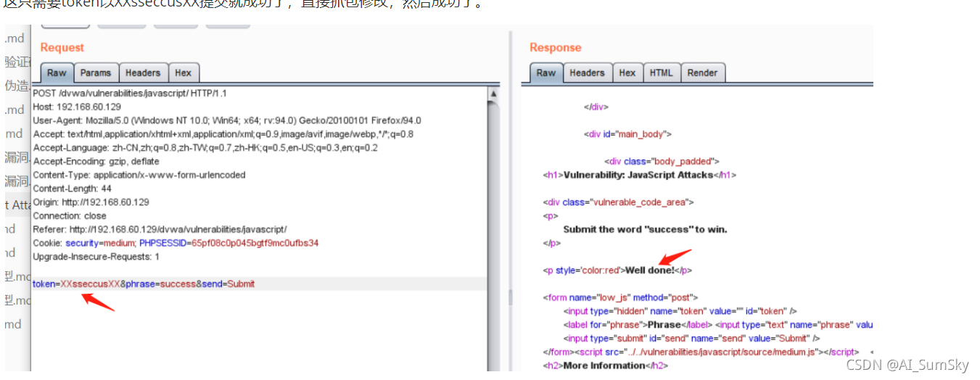The width and height of the screenshot is (980, 380).
Task: Click the Cookie header line with PHPSESSID
Action: (x=176, y=243)
